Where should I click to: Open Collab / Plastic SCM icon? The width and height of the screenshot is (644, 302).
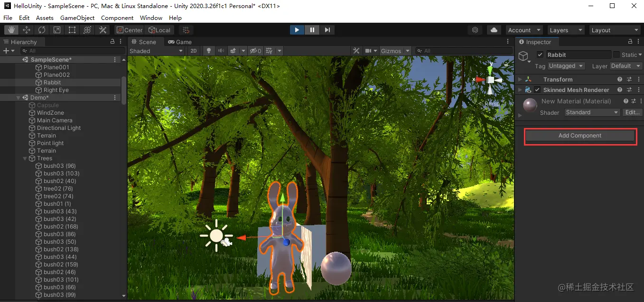475,30
